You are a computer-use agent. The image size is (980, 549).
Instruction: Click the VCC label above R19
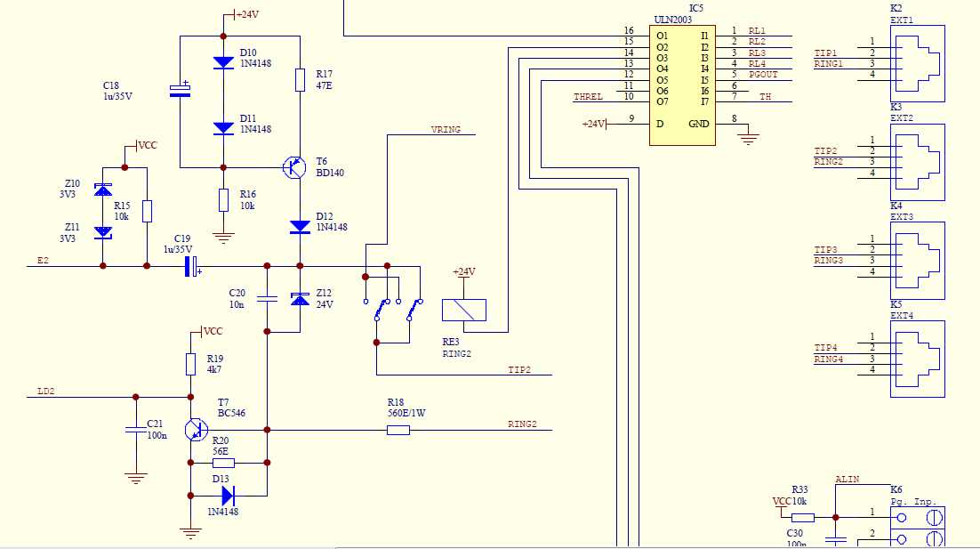(213, 331)
